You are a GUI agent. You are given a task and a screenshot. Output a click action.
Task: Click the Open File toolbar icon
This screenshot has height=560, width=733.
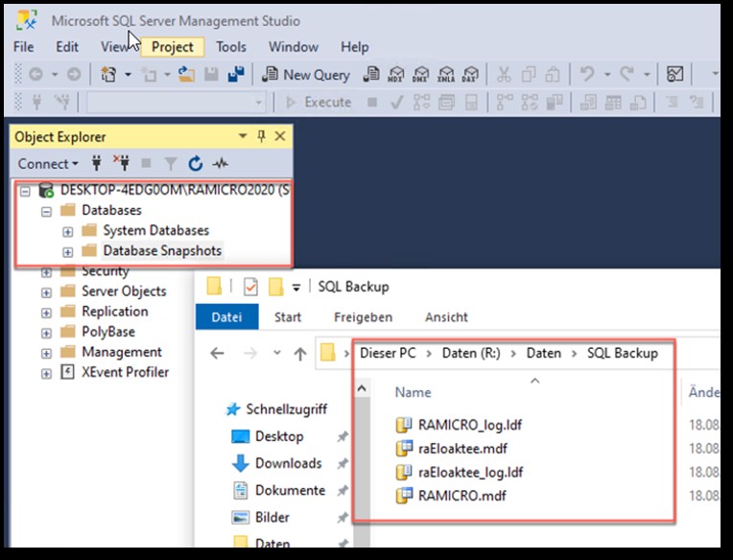(x=186, y=74)
